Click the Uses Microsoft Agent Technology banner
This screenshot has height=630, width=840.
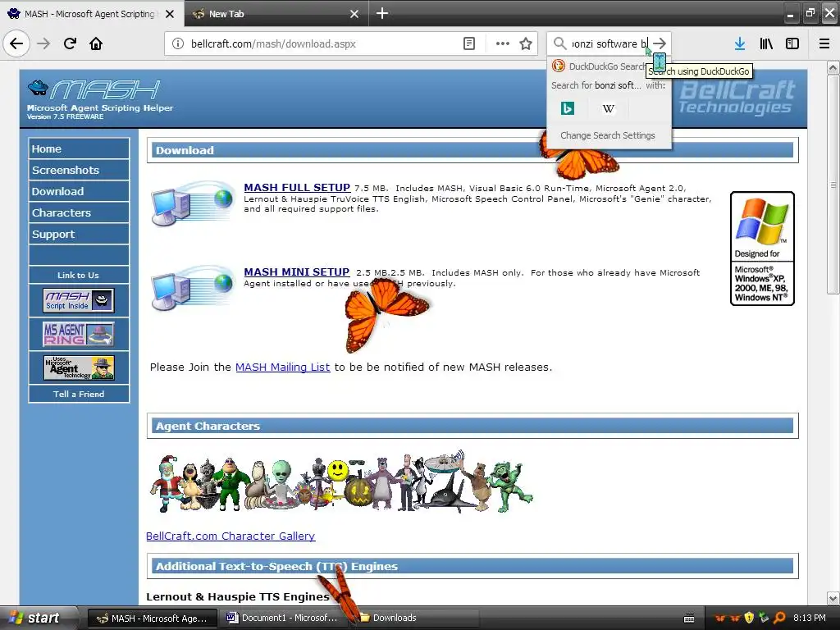79,368
